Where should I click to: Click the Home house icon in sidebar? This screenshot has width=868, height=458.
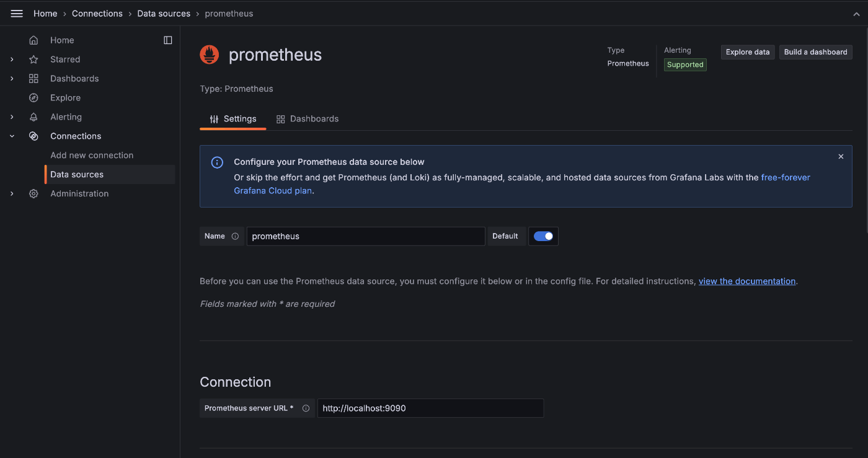coord(34,40)
